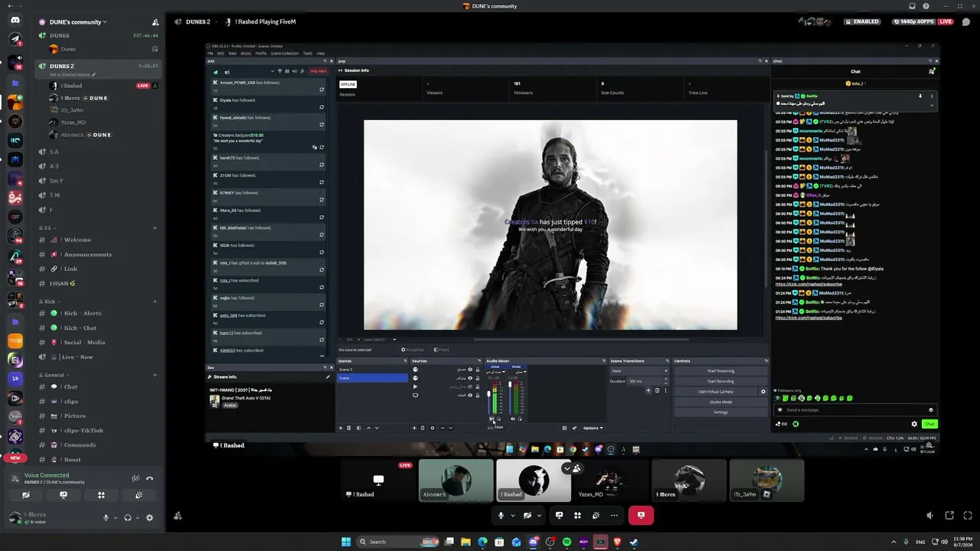Viewport: 980px width, 551px height.
Task: Open Discord direct messages home icon
Action: (15, 21)
